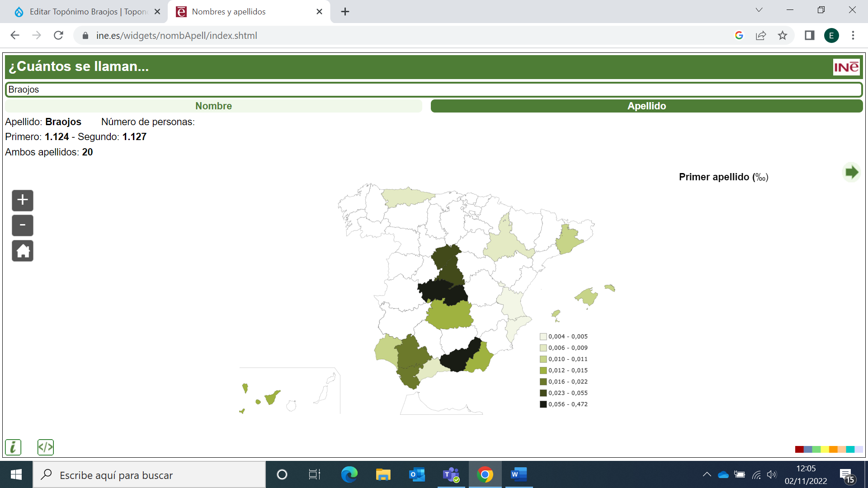
Task: Open OneDrive cloud tray icon
Action: 723,474
